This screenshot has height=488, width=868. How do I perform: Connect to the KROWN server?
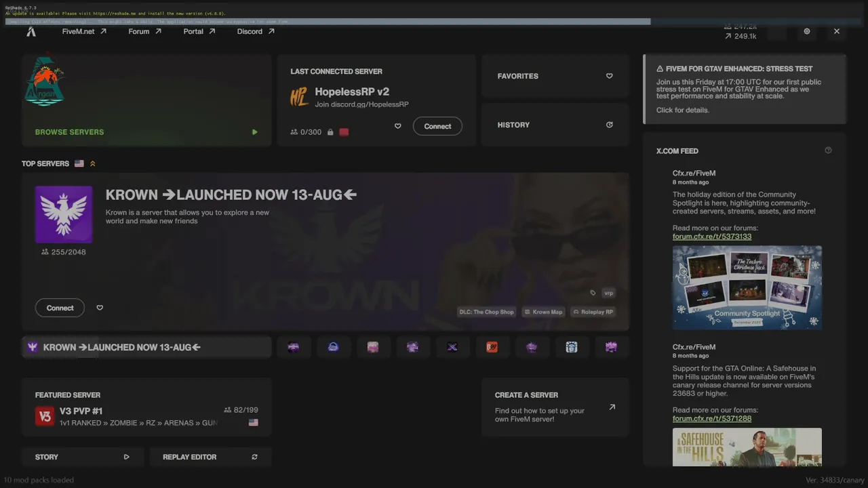60,308
